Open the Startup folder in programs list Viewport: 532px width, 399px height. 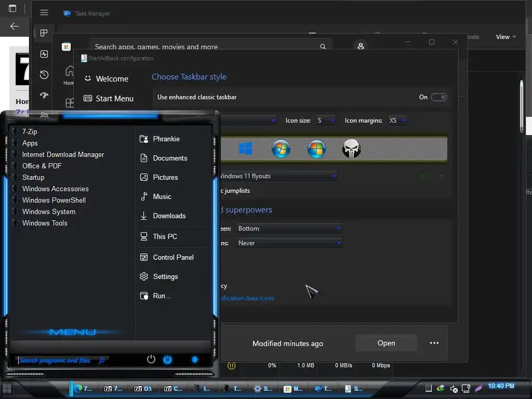pos(33,178)
